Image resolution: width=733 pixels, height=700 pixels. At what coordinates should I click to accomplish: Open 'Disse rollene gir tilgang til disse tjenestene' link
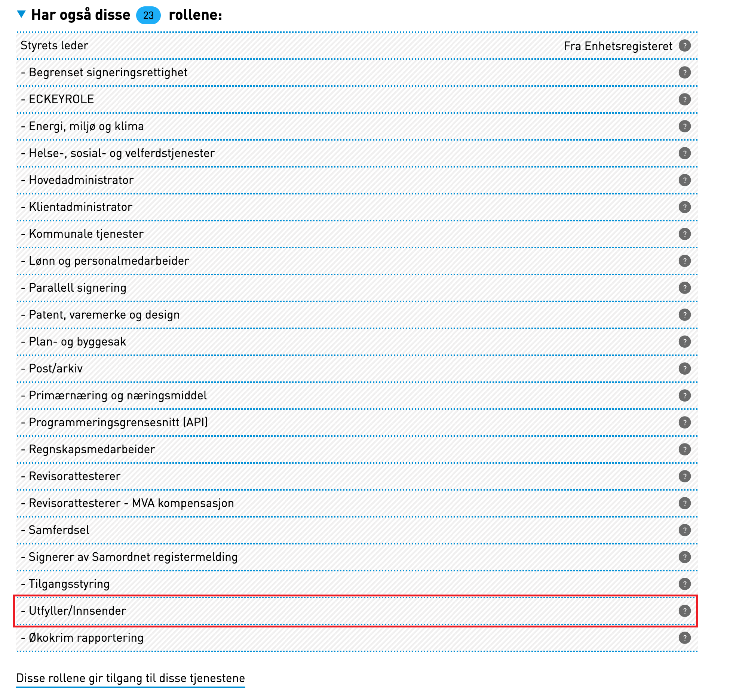[x=131, y=678]
